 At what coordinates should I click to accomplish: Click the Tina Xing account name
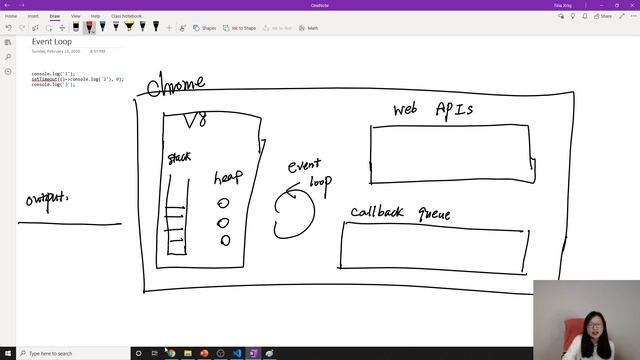[562, 6]
